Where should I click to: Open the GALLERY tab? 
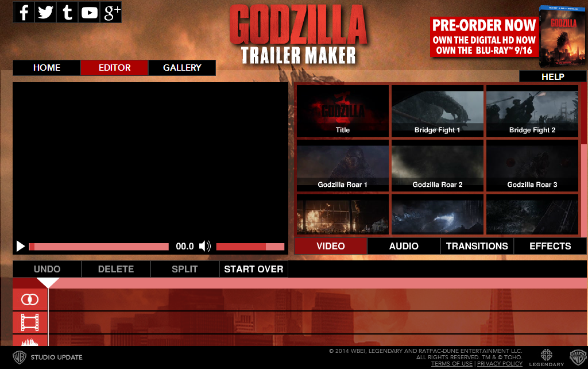[182, 68]
